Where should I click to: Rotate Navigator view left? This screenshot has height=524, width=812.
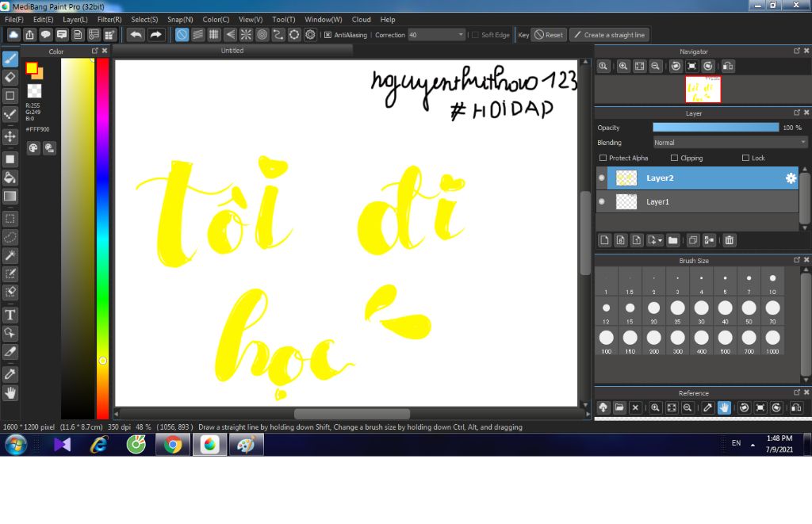pos(676,67)
